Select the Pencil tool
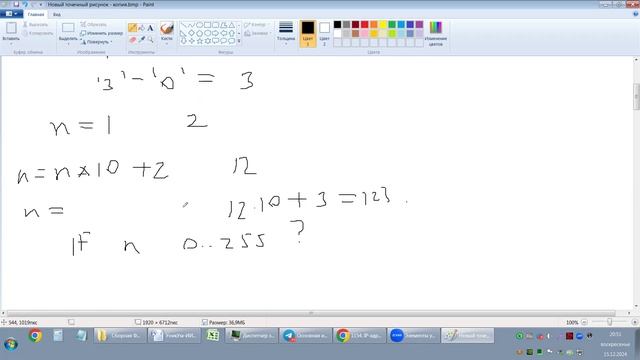The width and height of the screenshot is (640, 360). point(132,28)
